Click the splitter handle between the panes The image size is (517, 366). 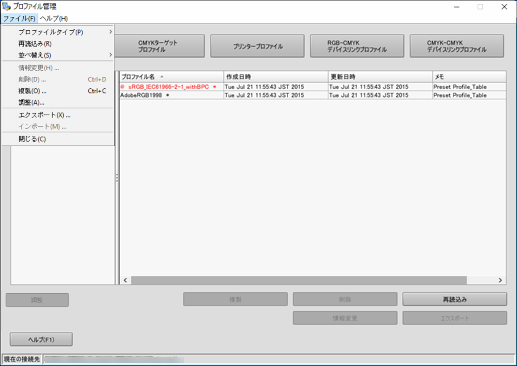(x=117, y=178)
